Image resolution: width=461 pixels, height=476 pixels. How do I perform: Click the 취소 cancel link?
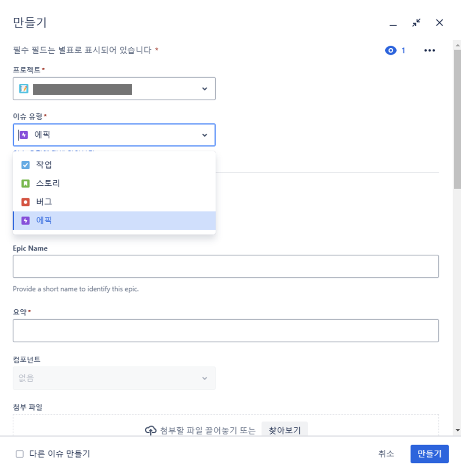pyautogui.click(x=386, y=454)
